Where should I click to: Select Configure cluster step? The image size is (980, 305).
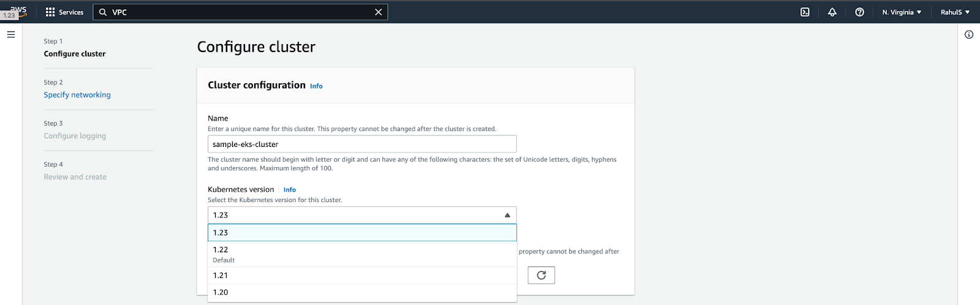[75, 54]
